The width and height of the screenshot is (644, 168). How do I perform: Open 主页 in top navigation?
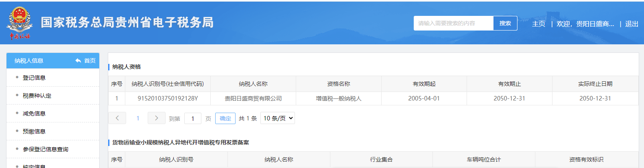[x=538, y=24]
